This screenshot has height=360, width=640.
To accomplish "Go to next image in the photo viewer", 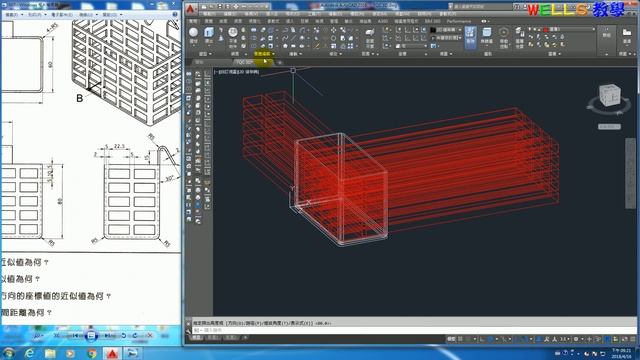I will (x=109, y=336).
